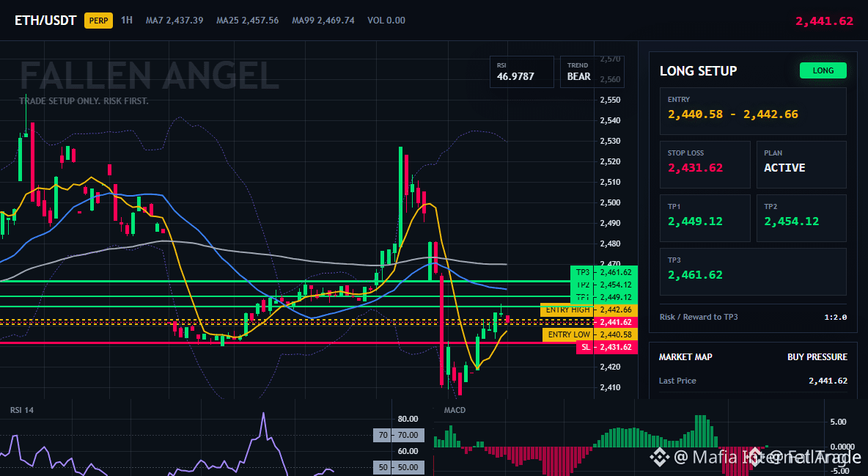Click the green LONG button
Viewport: 868px width, 476px height.
823,70
